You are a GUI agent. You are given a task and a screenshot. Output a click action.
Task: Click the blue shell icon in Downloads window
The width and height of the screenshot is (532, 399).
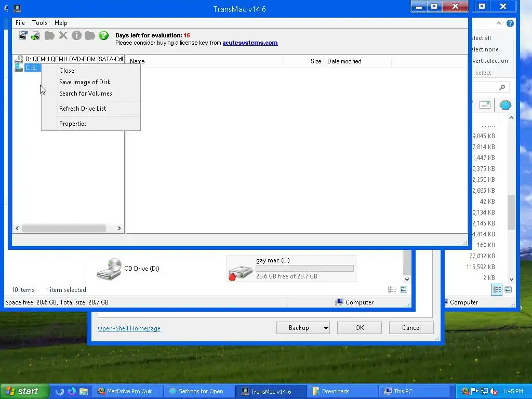(x=505, y=105)
